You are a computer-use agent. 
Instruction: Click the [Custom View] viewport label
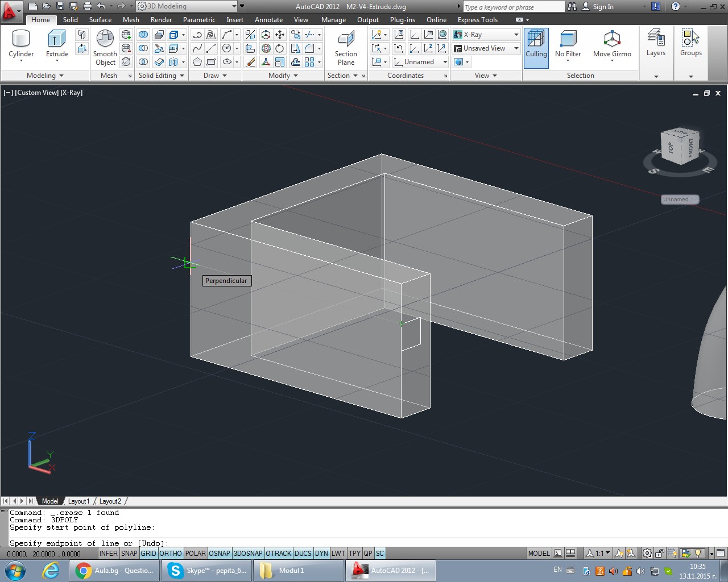(x=37, y=92)
